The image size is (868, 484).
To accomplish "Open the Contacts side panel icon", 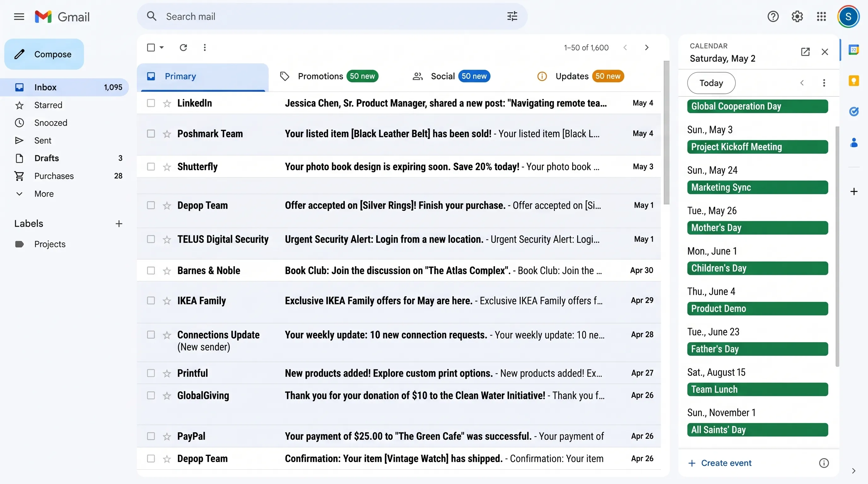I will (x=854, y=142).
